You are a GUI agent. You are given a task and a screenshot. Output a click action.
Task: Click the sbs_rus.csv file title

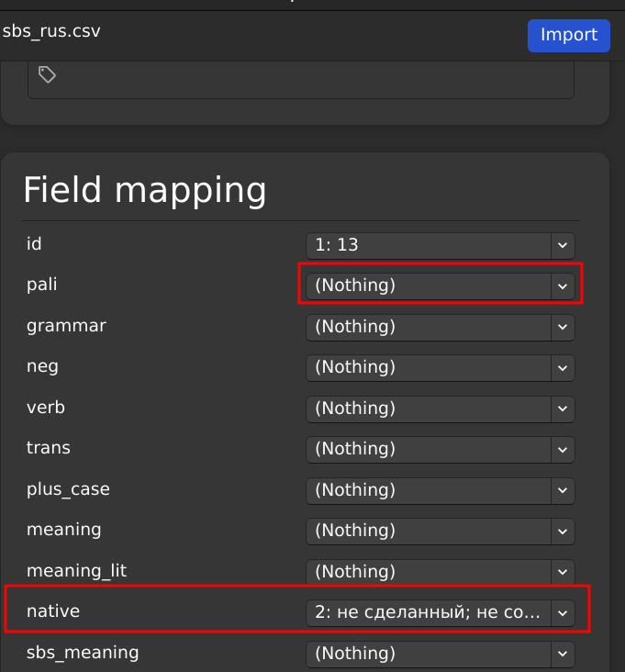51,31
